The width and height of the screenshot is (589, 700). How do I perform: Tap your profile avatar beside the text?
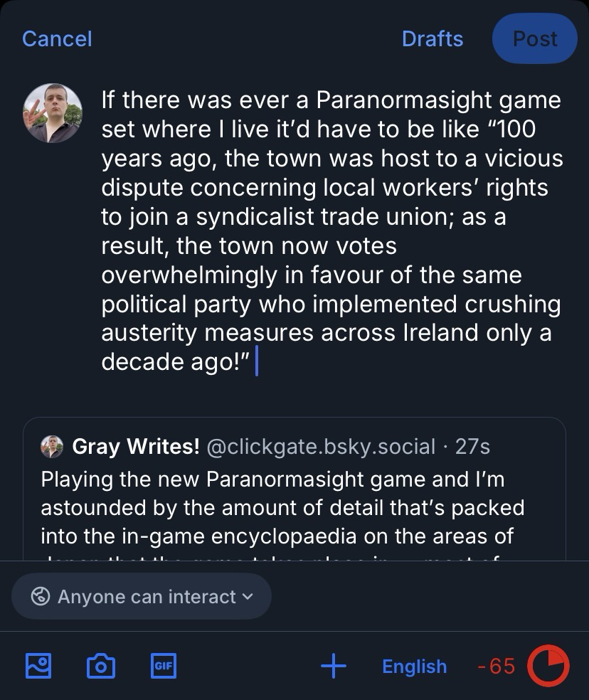pyautogui.click(x=53, y=114)
